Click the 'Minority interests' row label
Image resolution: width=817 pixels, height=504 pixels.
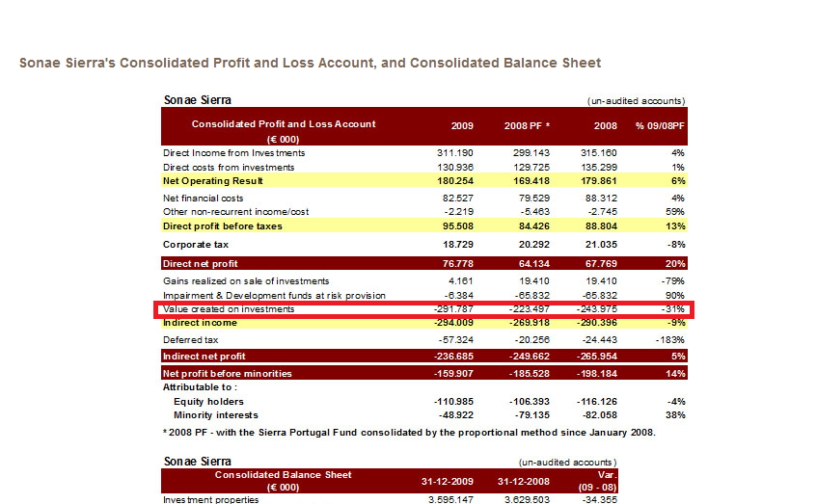pyautogui.click(x=216, y=415)
